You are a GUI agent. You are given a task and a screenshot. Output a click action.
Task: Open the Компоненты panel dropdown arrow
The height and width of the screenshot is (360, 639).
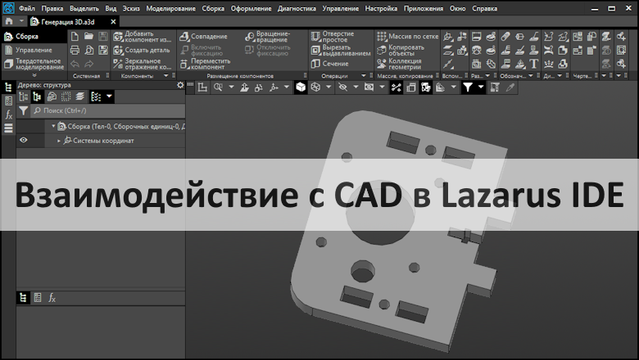pyautogui.click(x=166, y=76)
